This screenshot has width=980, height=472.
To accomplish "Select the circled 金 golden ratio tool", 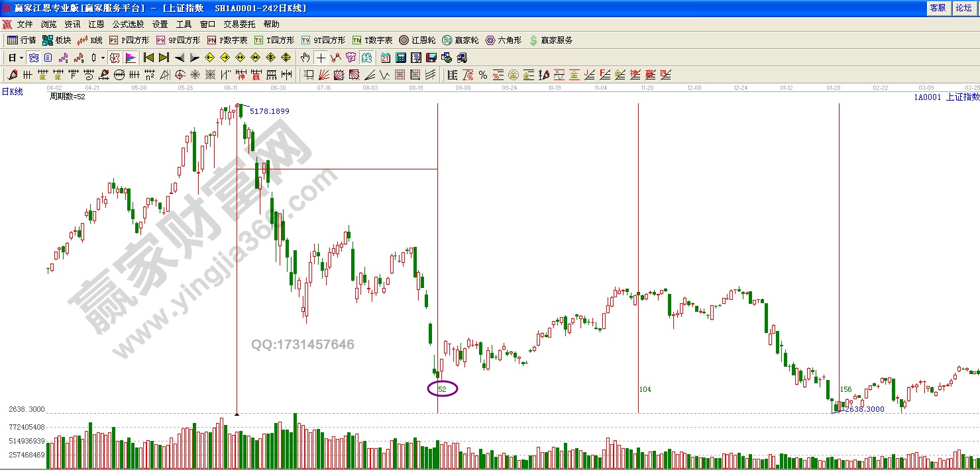I will coord(514,74).
